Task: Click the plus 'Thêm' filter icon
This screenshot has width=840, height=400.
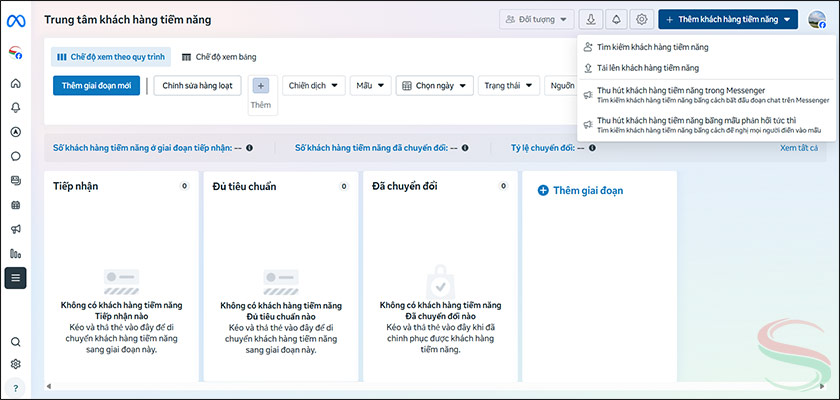Action: point(261,86)
